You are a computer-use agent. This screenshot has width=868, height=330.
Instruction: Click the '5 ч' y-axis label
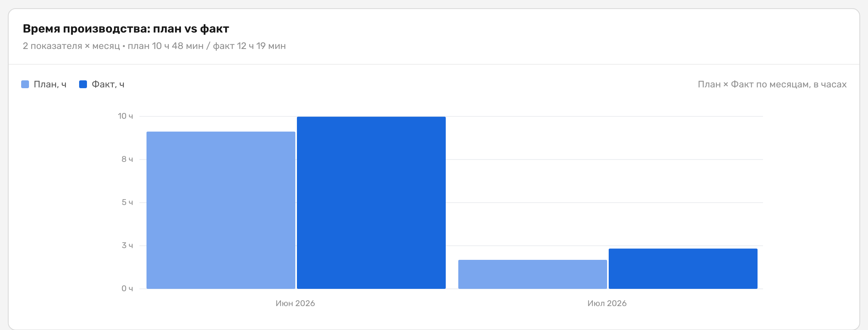point(127,202)
